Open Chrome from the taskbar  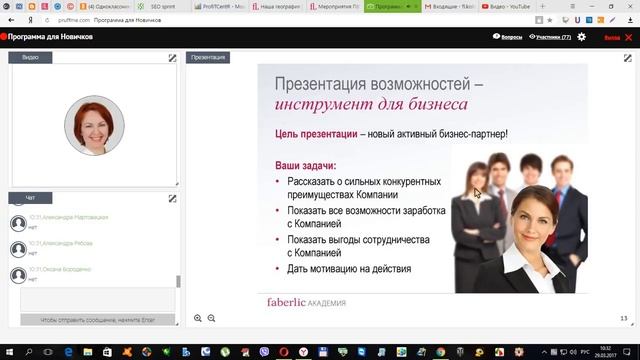click(440, 352)
